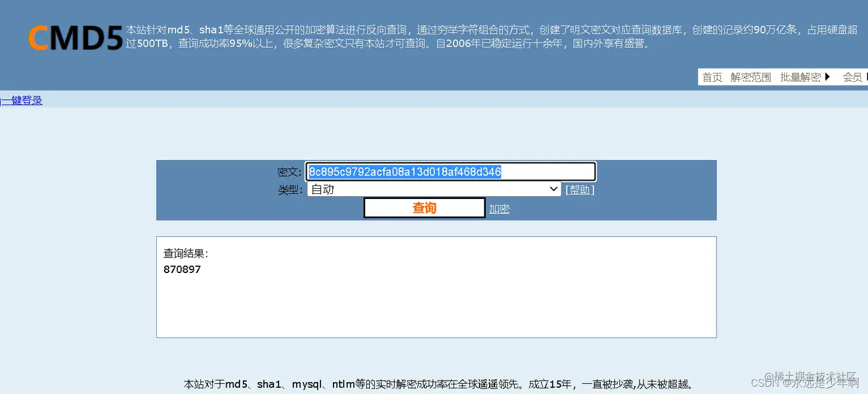The image size is (868, 394).
Task: Open the [帮助] help link
Action: click(579, 189)
